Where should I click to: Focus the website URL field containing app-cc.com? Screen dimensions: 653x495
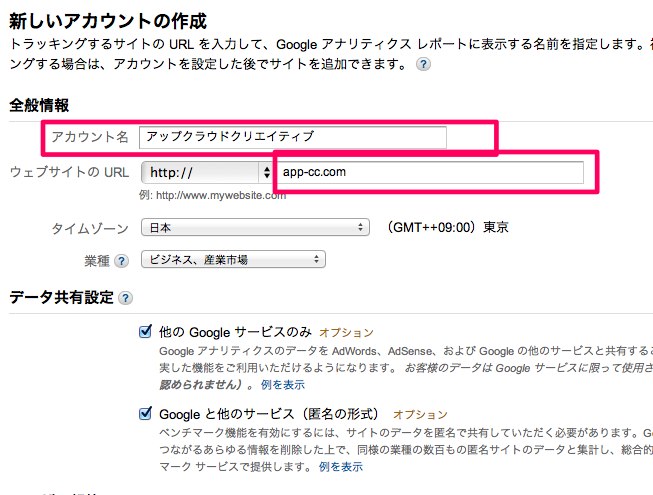click(429, 172)
